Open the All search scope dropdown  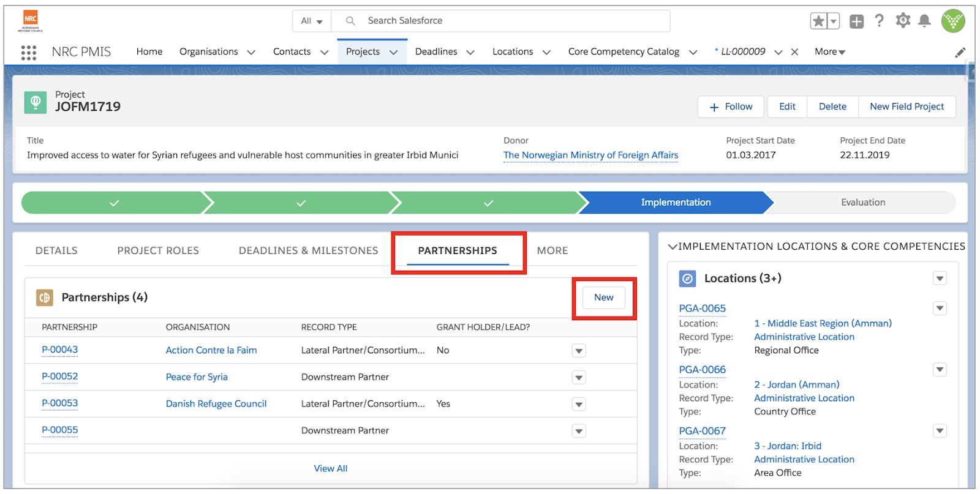pos(312,21)
